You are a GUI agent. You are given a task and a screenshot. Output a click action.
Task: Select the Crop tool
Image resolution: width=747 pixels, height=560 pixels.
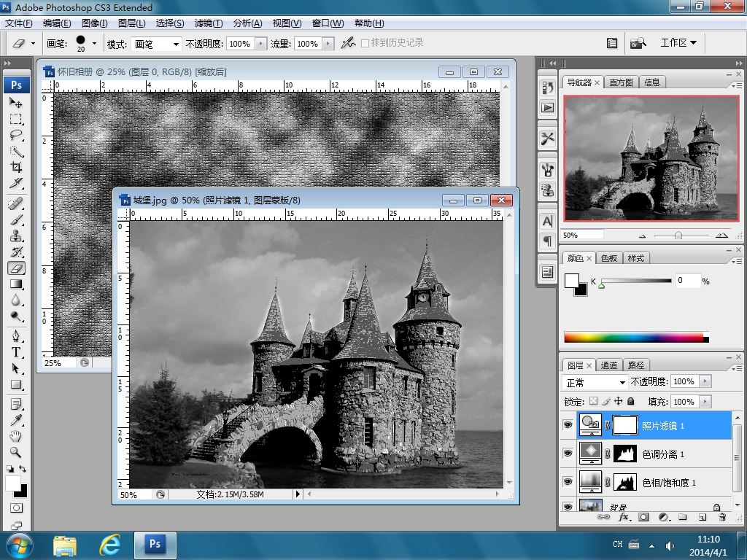click(16, 167)
